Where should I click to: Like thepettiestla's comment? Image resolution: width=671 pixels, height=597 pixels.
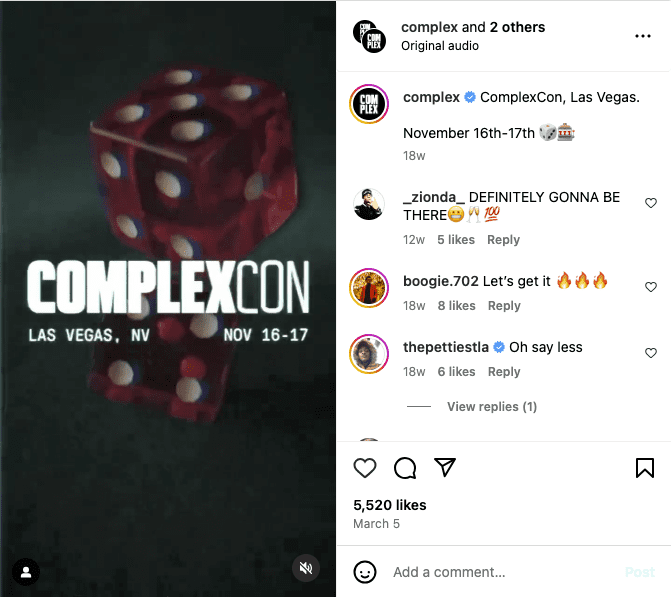coord(650,353)
